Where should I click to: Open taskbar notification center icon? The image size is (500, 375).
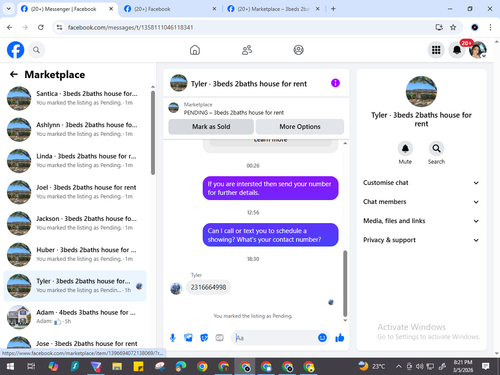486,367
